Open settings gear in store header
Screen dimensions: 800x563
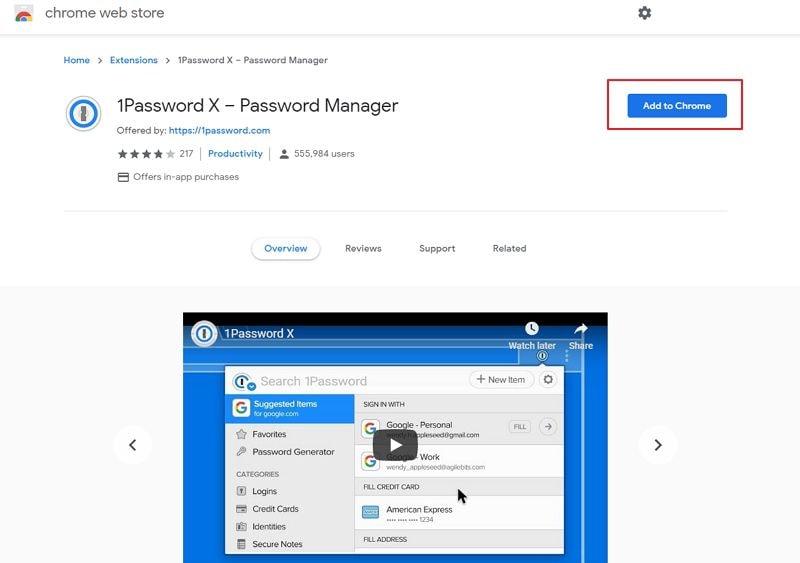(644, 13)
